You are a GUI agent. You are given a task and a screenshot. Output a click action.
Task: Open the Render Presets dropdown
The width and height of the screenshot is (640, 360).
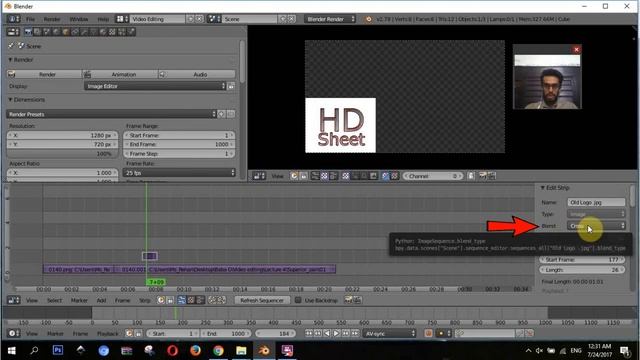(111, 114)
